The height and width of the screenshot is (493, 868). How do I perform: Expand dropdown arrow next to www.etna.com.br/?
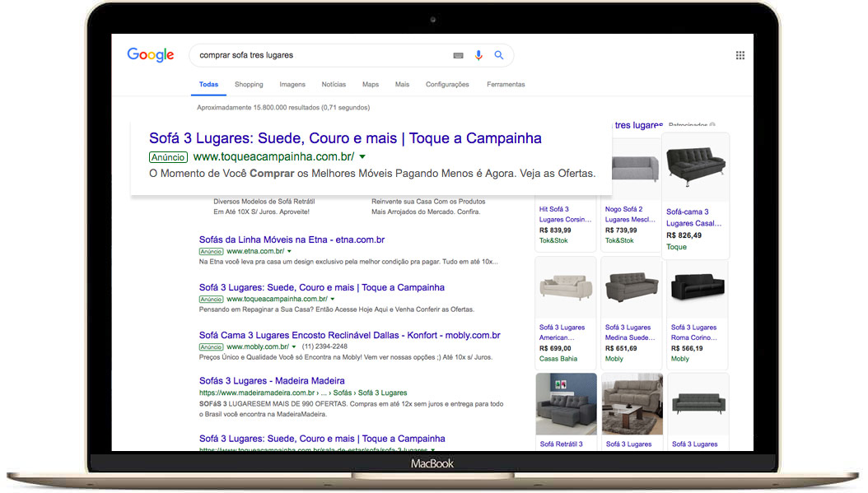click(x=290, y=251)
